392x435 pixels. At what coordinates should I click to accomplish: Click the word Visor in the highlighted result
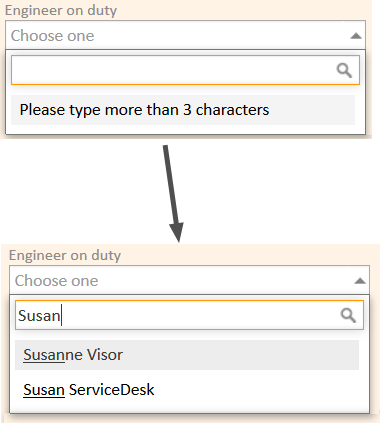pyautogui.click(x=105, y=355)
